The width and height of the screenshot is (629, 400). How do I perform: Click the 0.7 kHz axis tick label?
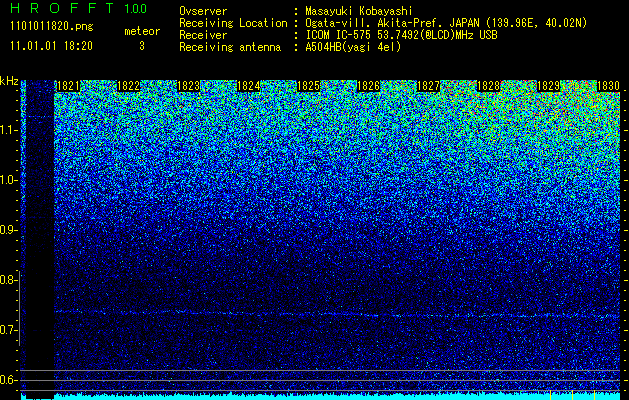pos(8,330)
